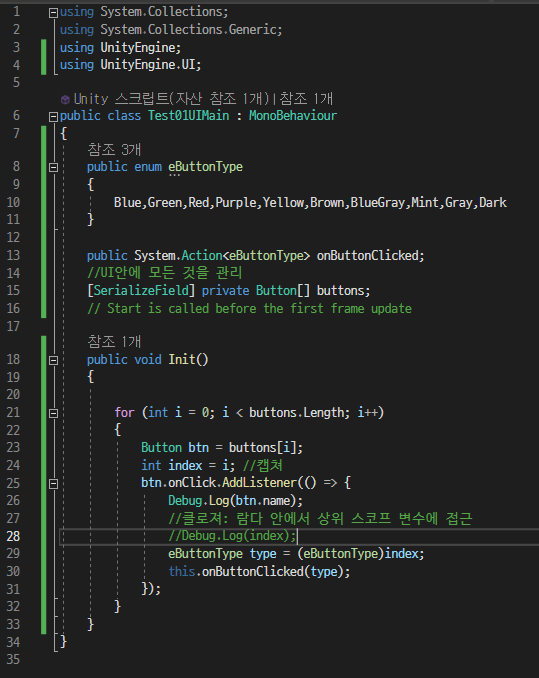Open the '자산 참조 1개' CodeLens above the class
The height and width of the screenshot is (678, 539).
coord(221,99)
